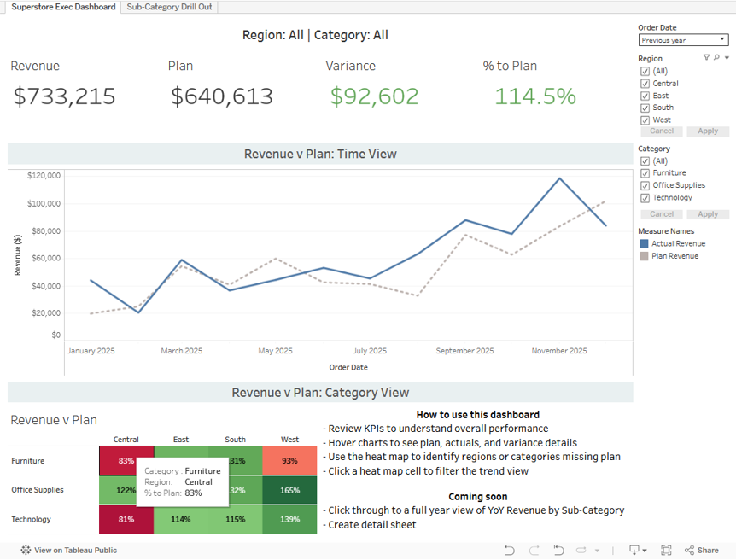Switch to the Sub-Category Drill Out tab
736x560 pixels.
[168, 7]
